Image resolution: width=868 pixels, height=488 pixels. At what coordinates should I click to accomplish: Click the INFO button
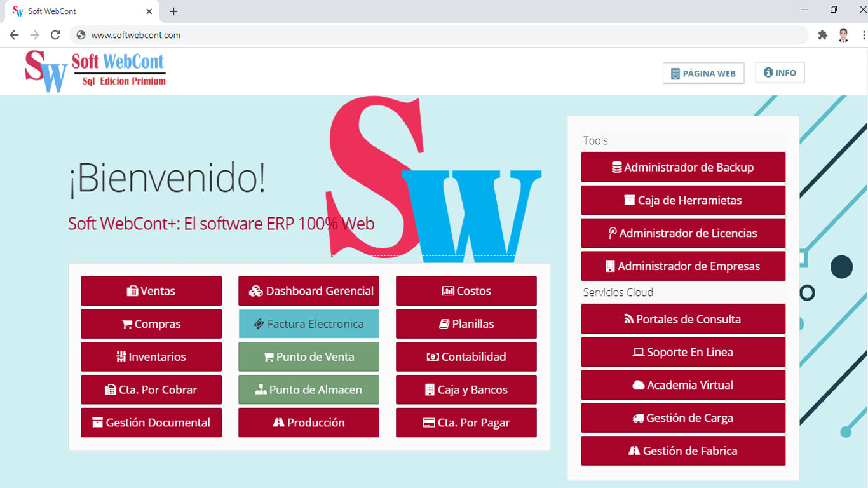[780, 72]
